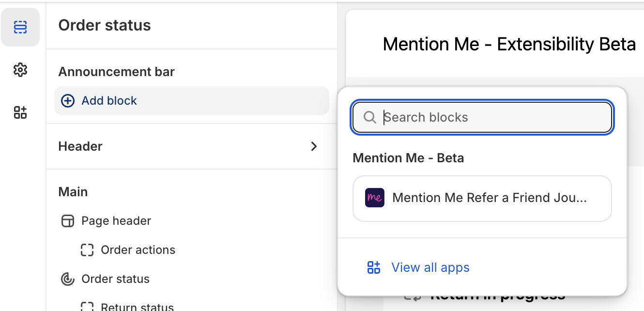Click the Page header section icon

pyautogui.click(x=67, y=221)
